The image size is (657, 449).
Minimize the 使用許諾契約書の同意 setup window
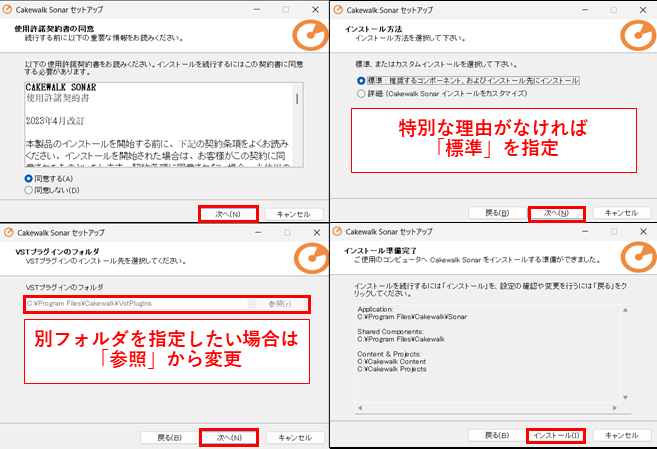(256, 9)
